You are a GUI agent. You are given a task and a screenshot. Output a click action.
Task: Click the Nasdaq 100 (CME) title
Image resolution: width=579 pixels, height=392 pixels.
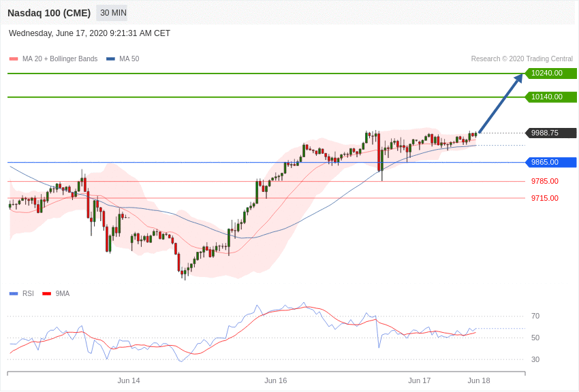coord(49,13)
